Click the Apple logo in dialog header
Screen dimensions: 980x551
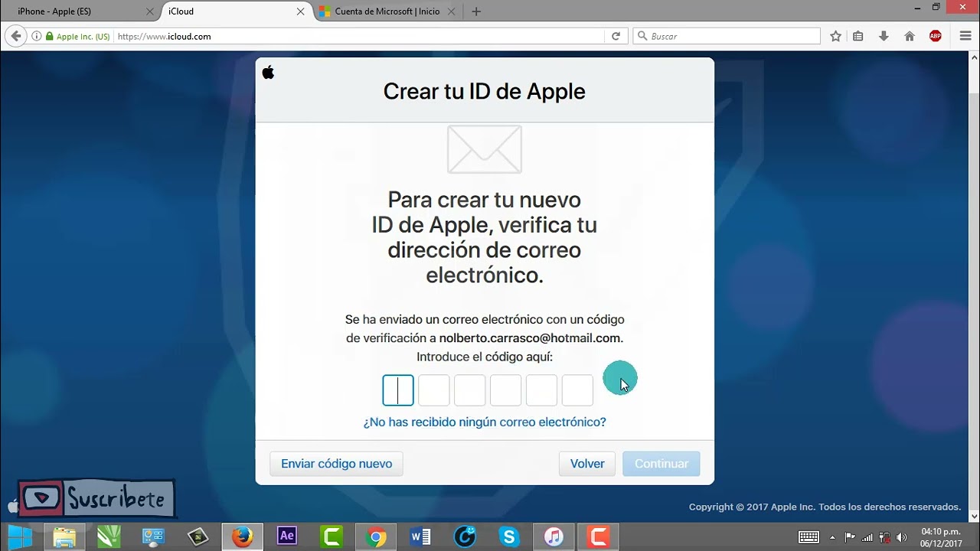[268, 73]
